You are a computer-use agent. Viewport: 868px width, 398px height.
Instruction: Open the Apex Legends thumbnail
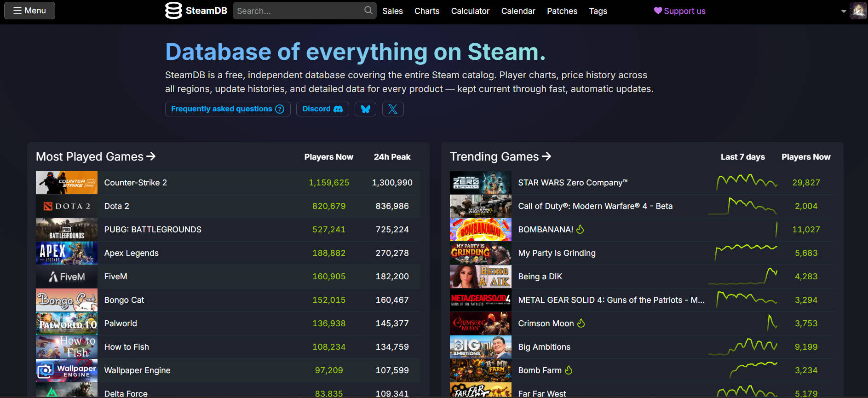pos(67,253)
